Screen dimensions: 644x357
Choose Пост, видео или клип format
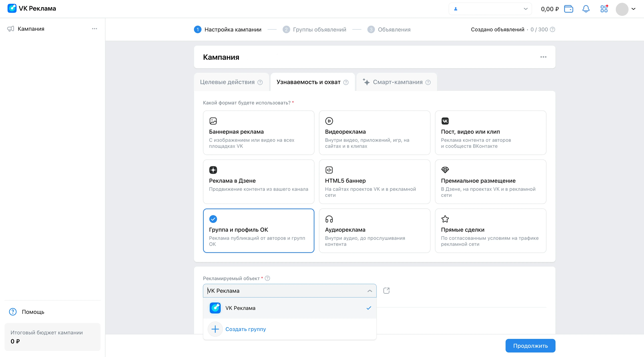[490, 133]
